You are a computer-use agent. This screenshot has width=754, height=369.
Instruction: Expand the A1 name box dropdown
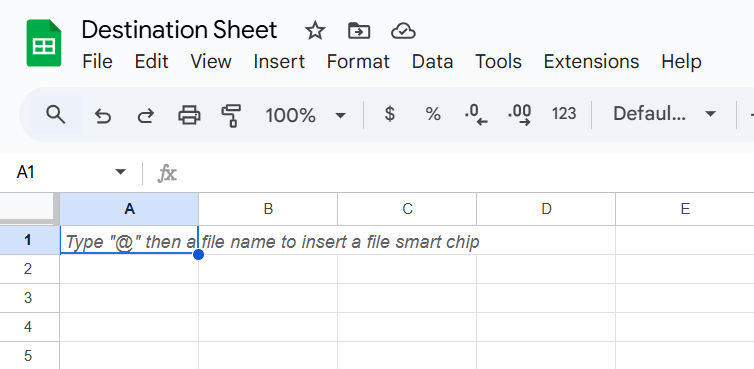(x=121, y=172)
